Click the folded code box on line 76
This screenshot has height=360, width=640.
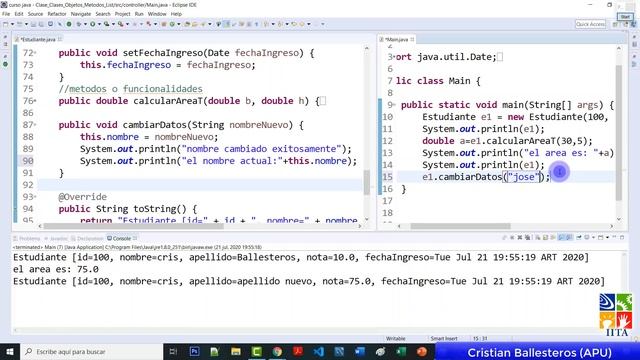coord(322,101)
